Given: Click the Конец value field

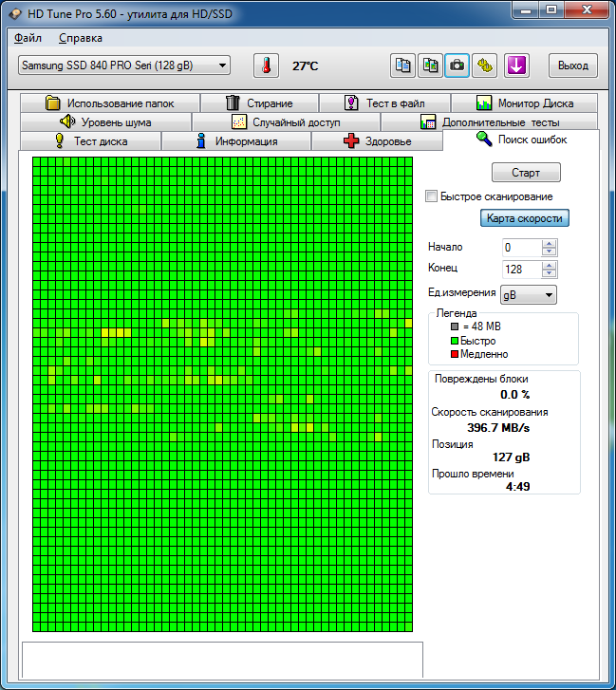Looking at the screenshot, I should click(x=522, y=270).
